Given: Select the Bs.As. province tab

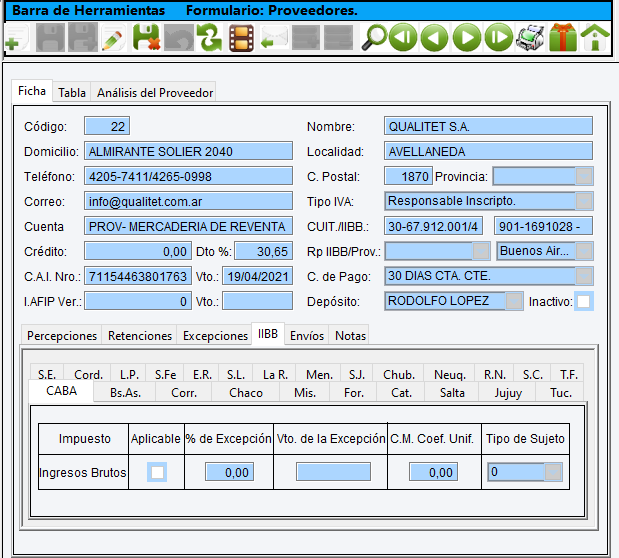Looking at the screenshot, I should 126,393.
